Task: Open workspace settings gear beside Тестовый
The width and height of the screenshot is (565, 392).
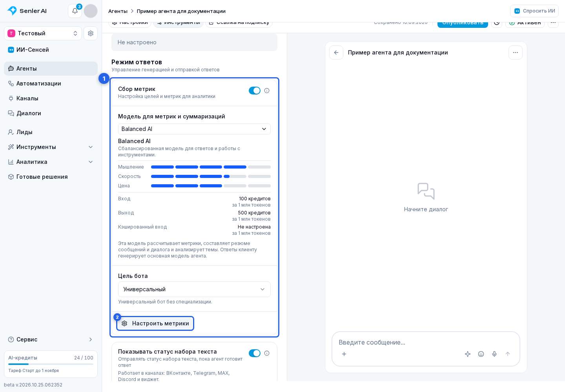Action: (91, 33)
